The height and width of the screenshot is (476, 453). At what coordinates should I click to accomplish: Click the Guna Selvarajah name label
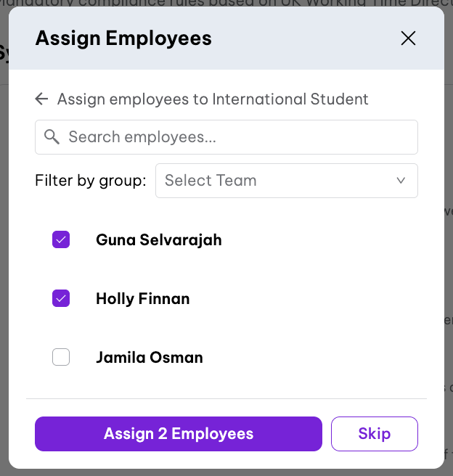[x=159, y=239]
